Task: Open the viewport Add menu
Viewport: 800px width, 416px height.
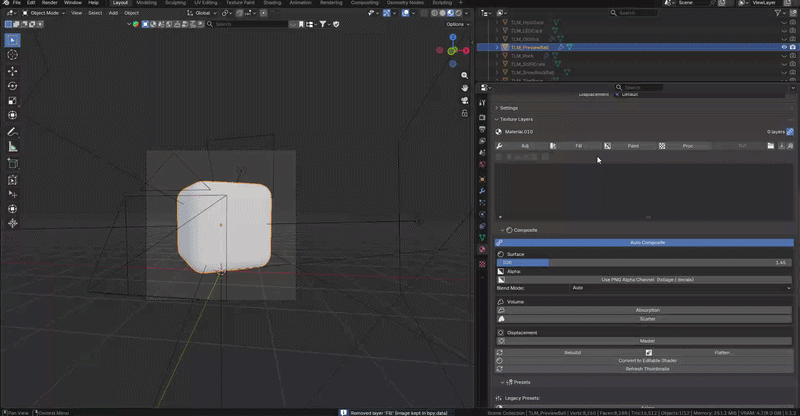Action: pyautogui.click(x=113, y=13)
